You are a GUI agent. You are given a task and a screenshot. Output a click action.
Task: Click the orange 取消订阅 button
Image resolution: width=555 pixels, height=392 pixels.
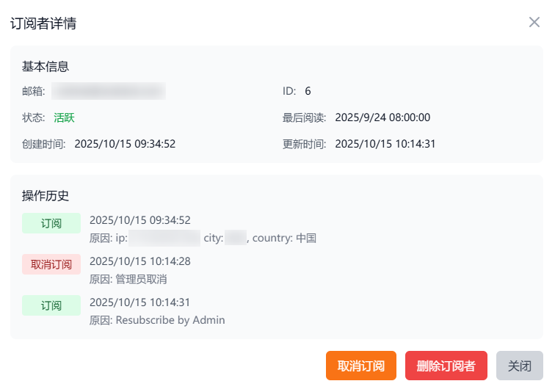pos(361,366)
